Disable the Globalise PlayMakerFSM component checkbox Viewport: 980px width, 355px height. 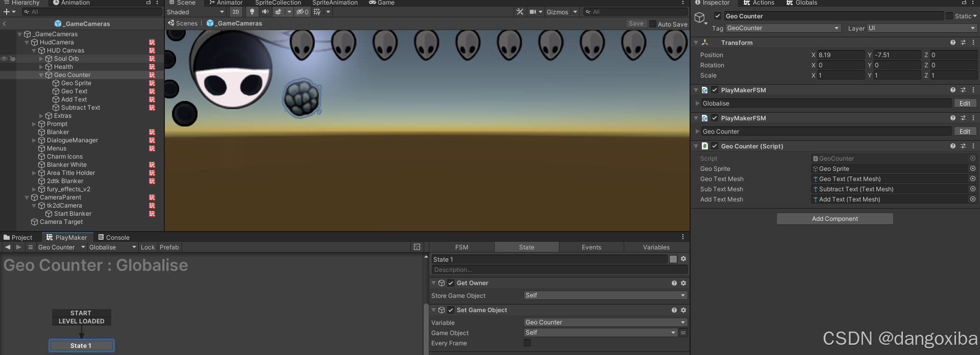click(x=715, y=90)
